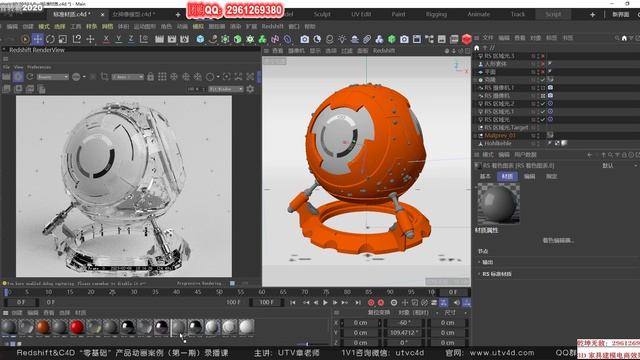Toggle Z axis lock

(131, 39)
